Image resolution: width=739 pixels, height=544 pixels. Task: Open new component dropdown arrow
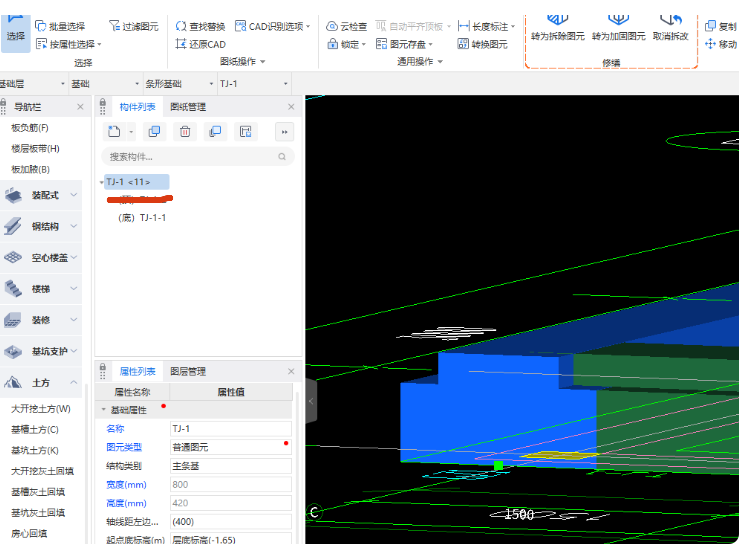coord(131,132)
